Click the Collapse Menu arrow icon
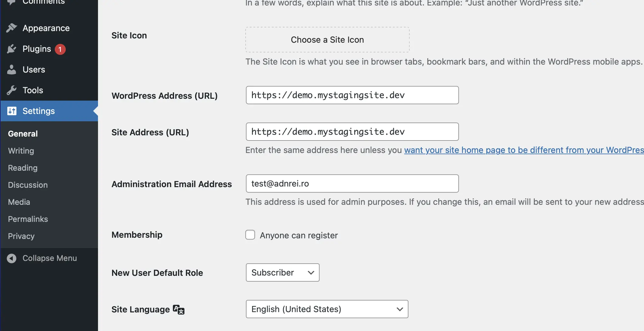Screen dimensions: 644x331 pyautogui.click(x=12, y=258)
